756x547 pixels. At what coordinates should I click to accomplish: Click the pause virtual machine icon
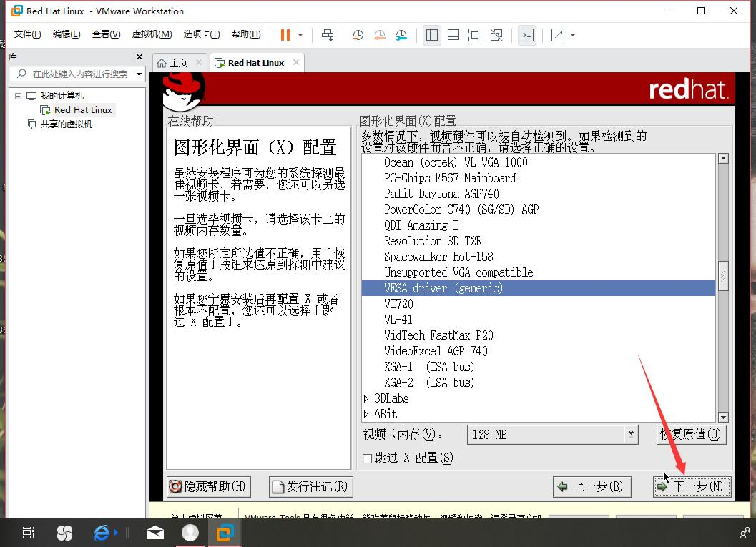pyautogui.click(x=285, y=35)
